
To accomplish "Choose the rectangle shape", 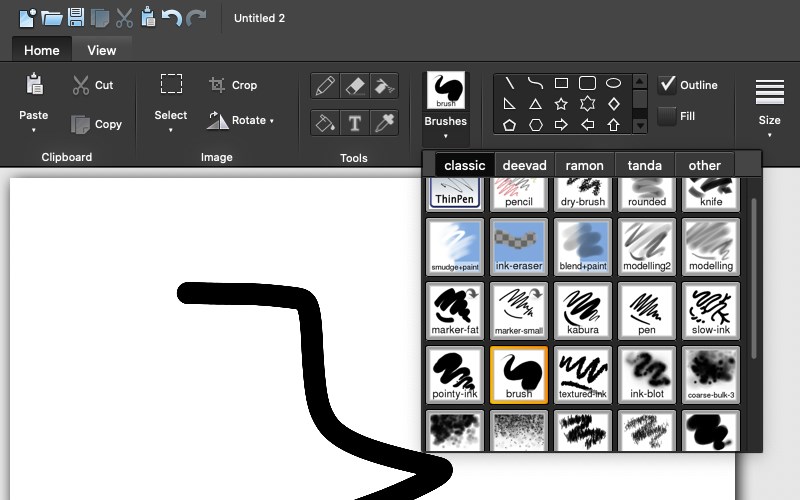I will [561, 83].
